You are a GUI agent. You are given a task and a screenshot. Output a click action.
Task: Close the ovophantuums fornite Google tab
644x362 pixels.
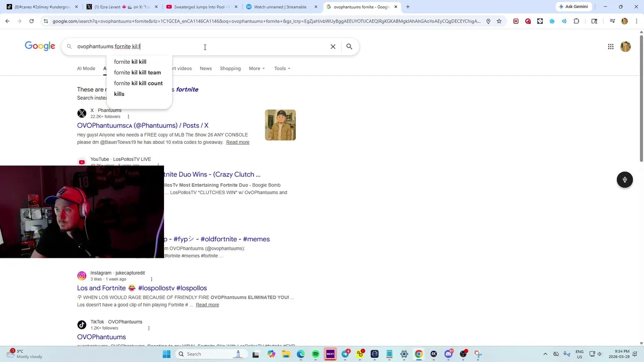[395, 7]
